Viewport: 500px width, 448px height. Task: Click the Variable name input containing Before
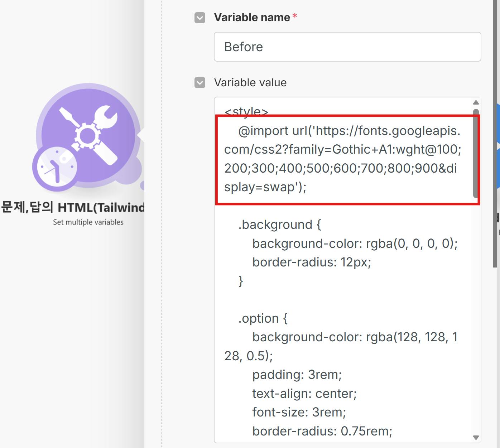pyautogui.click(x=347, y=47)
